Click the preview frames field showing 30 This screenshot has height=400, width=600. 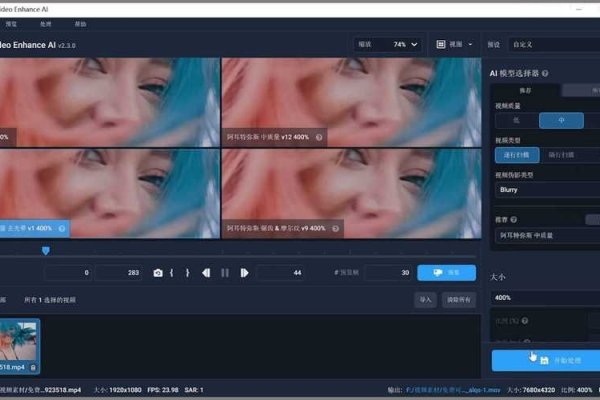click(x=388, y=273)
